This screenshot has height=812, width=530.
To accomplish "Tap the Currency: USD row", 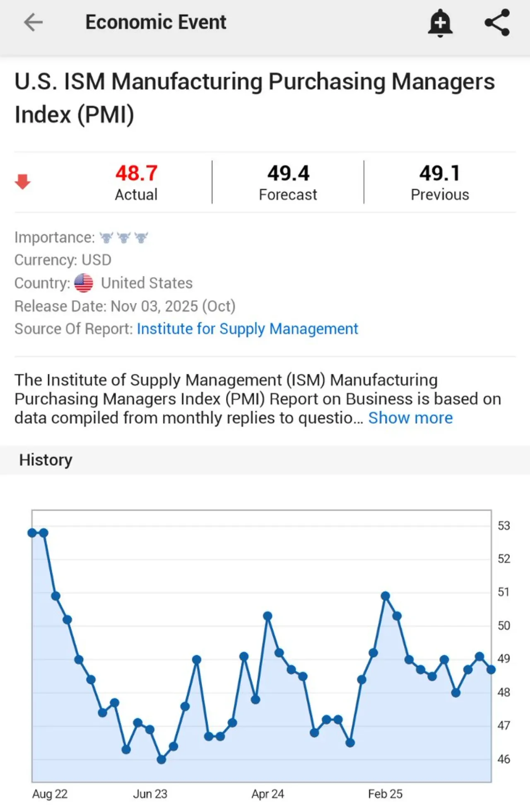I will [x=63, y=260].
